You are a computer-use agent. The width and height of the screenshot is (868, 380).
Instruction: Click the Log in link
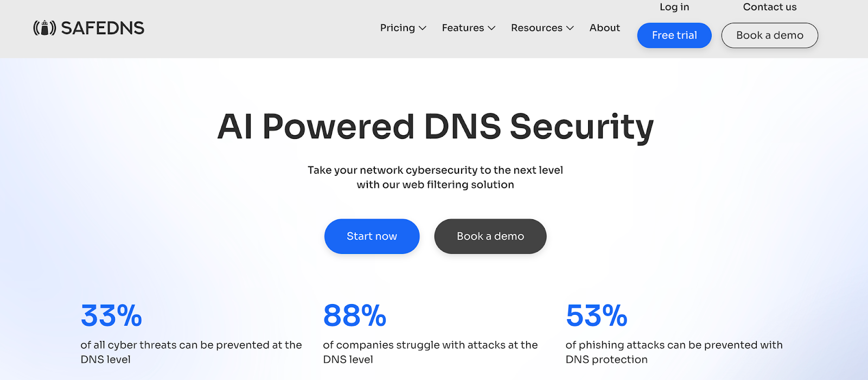[x=674, y=7]
